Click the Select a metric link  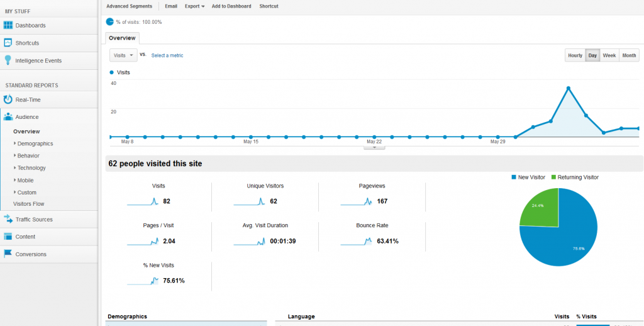[167, 55]
